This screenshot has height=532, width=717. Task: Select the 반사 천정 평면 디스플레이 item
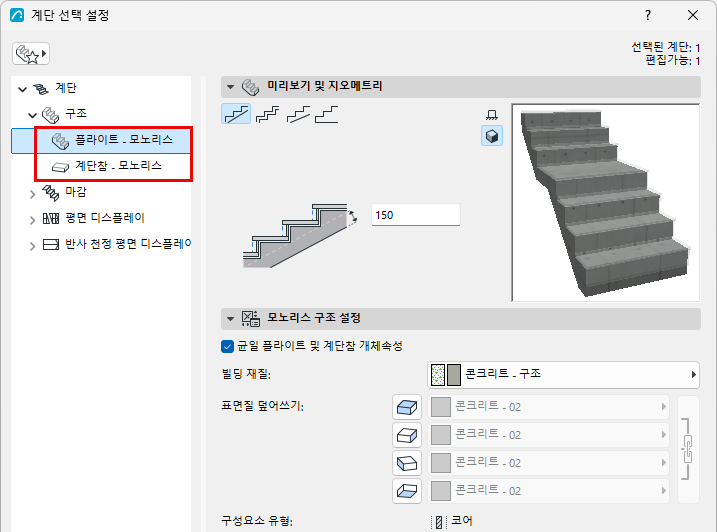[128, 244]
